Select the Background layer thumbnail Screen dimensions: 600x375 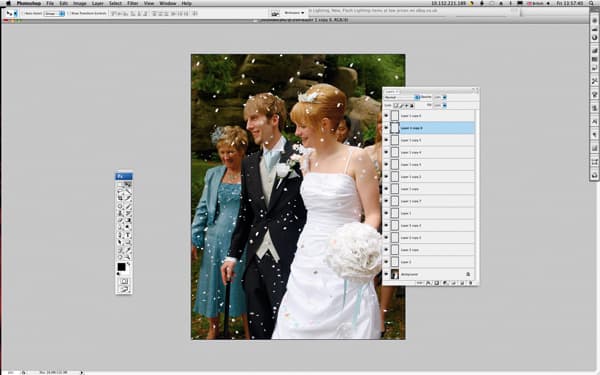(395, 274)
